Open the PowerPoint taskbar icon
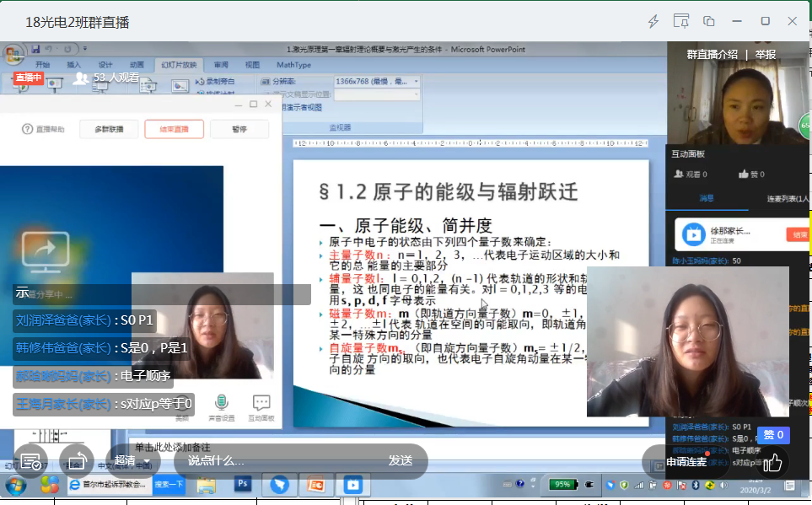 coord(316,486)
